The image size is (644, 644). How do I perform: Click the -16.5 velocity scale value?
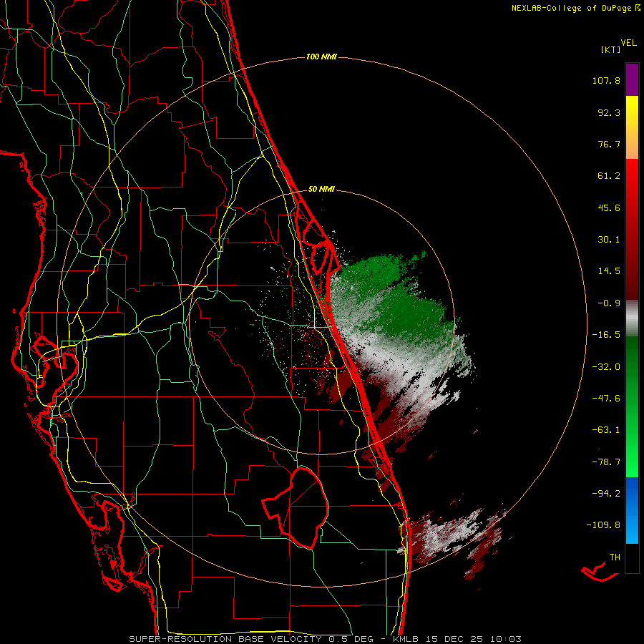(606, 334)
